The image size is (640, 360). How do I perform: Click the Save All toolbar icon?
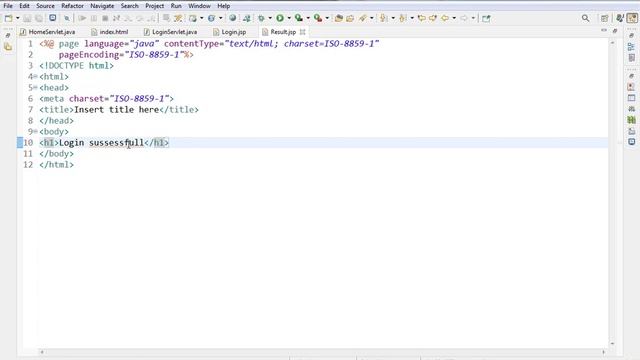[x=39, y=18]
